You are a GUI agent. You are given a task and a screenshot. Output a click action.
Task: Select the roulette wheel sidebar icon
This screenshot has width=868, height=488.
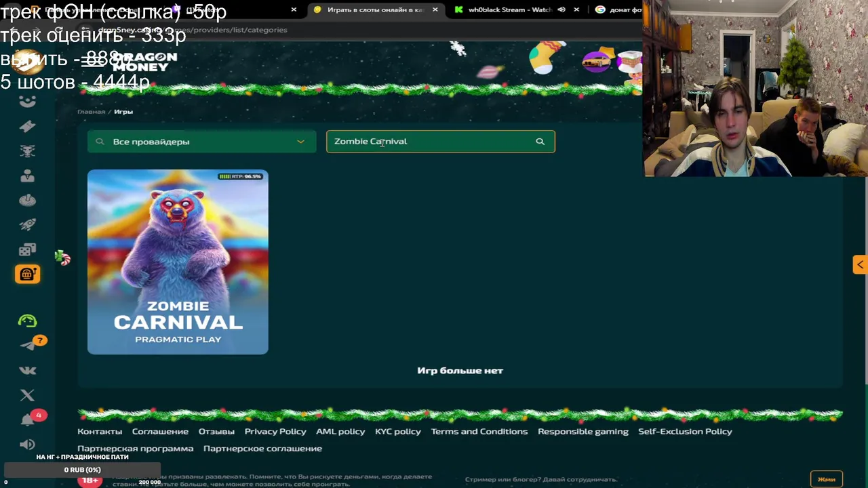coord(27,200)
